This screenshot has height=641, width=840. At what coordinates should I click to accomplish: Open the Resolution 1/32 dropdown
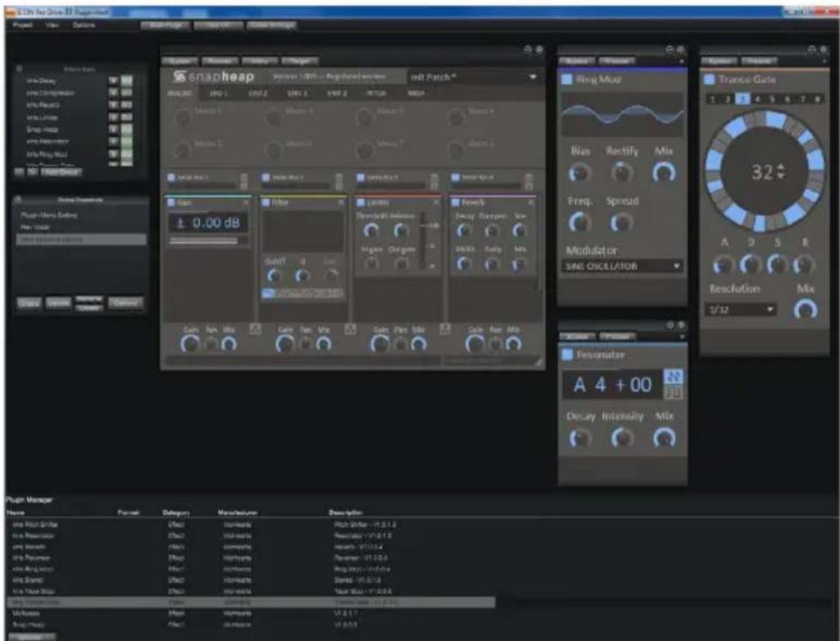[741, 309]
